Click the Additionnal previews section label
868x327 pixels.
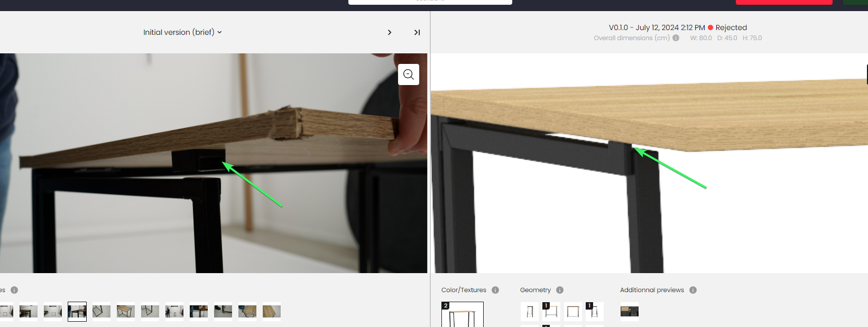pyautogui.click(x=652, y=290)
